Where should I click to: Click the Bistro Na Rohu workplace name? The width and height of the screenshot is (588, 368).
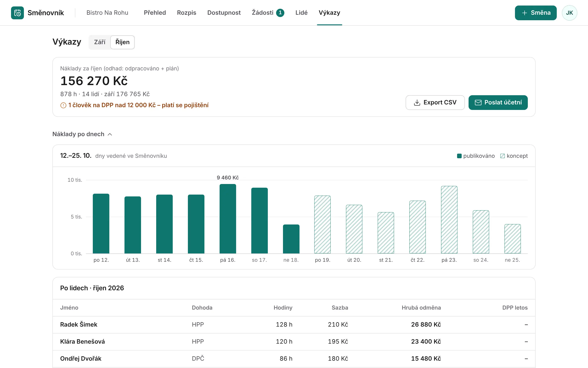click(x=107, y=13)
